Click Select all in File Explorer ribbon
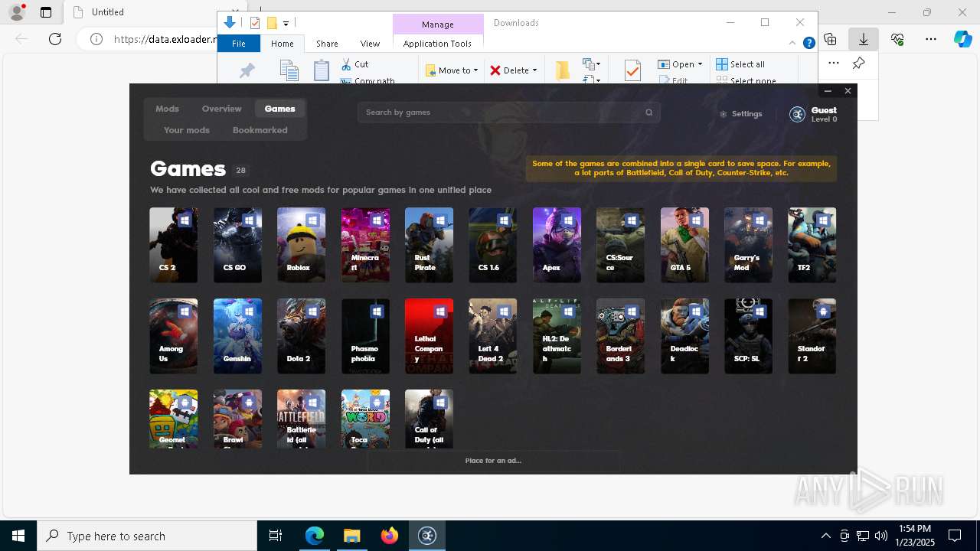The width and height of the screenshot is (980, 551). coord(740,64)
